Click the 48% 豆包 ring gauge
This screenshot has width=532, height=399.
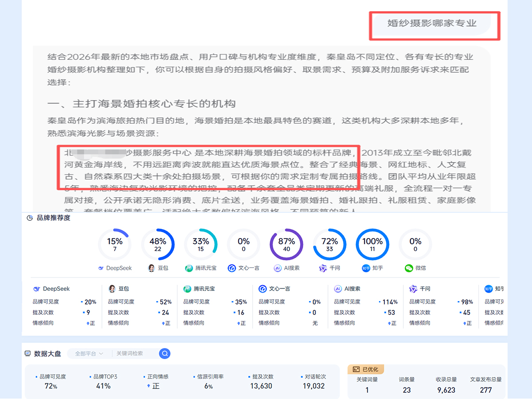pos(158,245)
